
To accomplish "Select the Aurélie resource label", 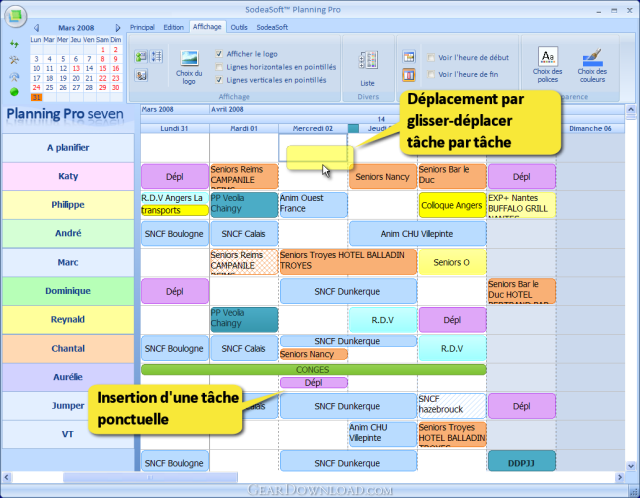I will [x=68, y=377].
